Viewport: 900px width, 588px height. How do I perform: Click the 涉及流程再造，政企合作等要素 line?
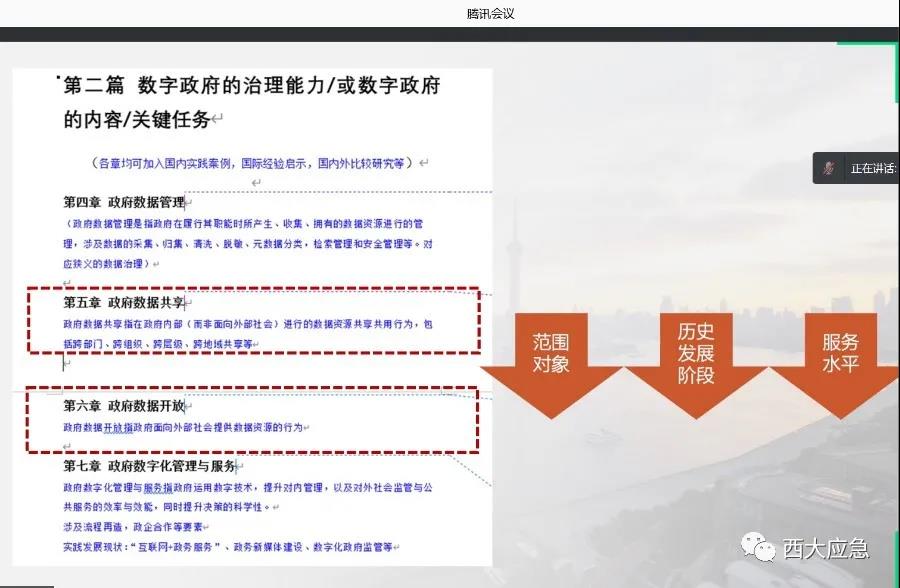(132, 527)
